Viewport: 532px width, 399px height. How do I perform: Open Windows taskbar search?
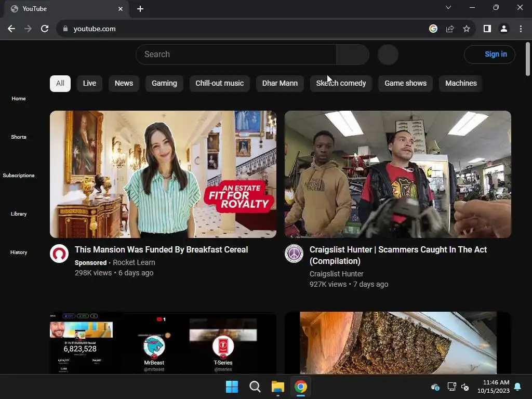(255, 387)
